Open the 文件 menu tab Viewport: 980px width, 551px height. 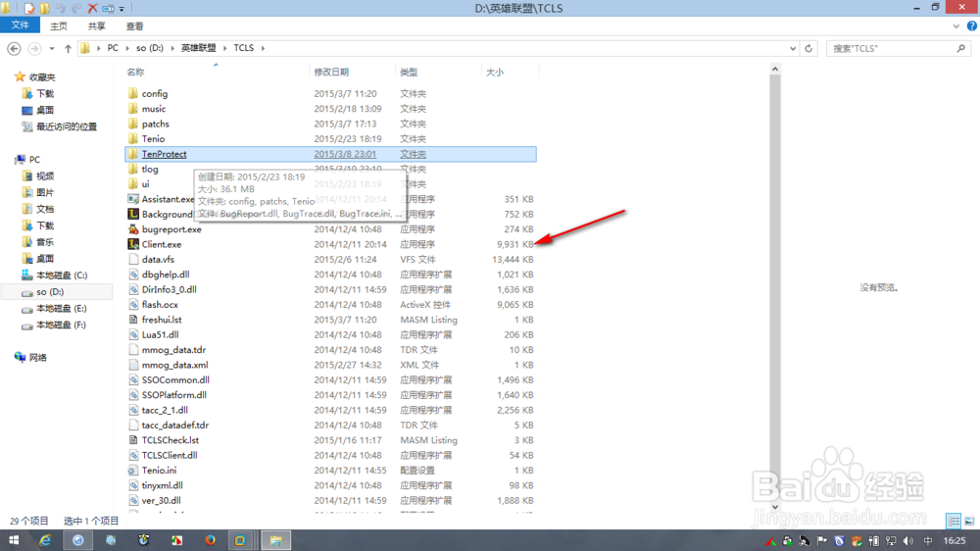(20, 25)
